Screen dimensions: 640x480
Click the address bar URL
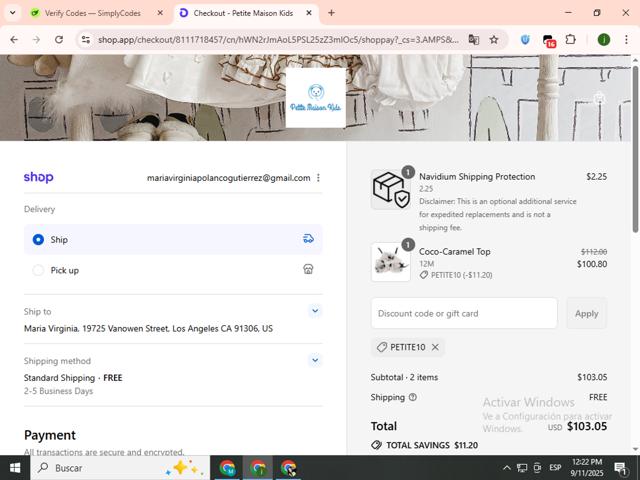[278, 40]
